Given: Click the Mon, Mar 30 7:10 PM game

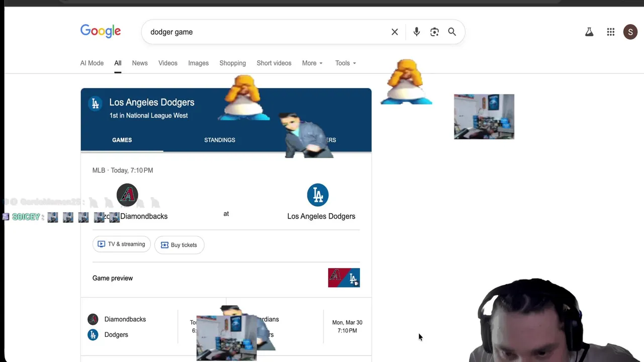Looking at the screenshot, I should (x=347, y=326).
